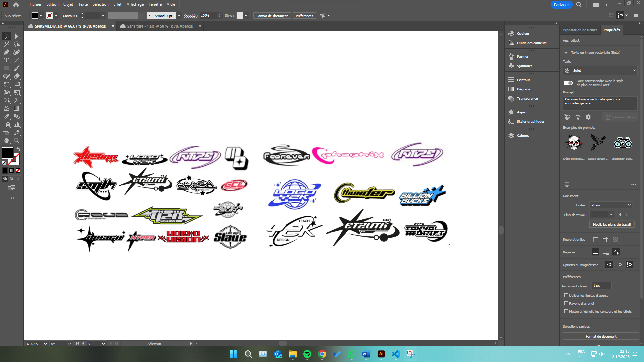
Task: Select the skull prompt example thumbnail
Action: coord(574,143)
